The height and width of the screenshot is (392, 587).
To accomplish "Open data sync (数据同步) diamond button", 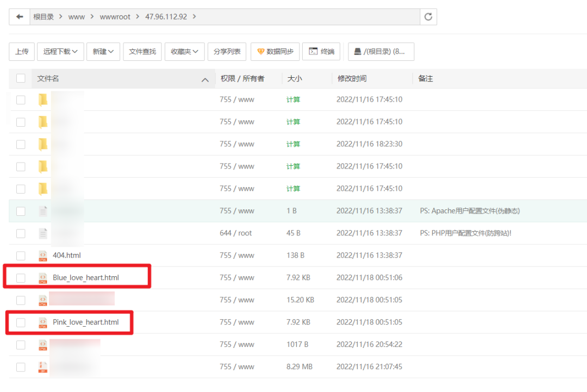I will click(275, 52).
